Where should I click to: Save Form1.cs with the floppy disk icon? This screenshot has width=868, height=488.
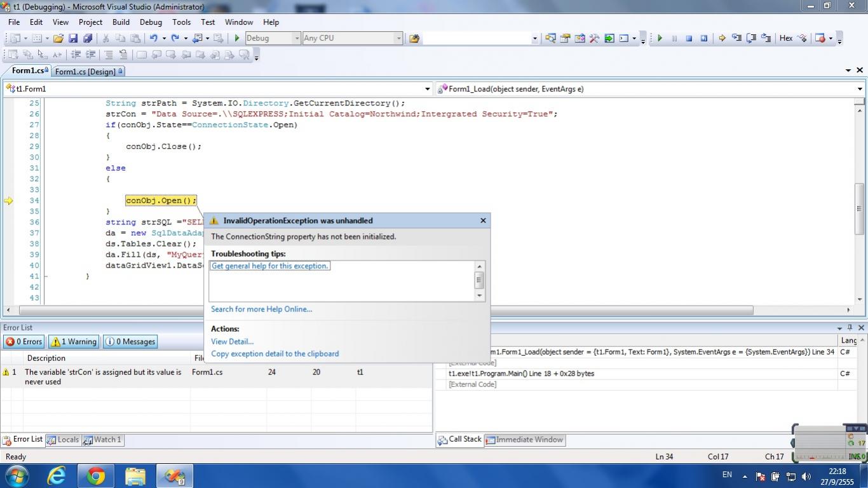tap(73, 38)
